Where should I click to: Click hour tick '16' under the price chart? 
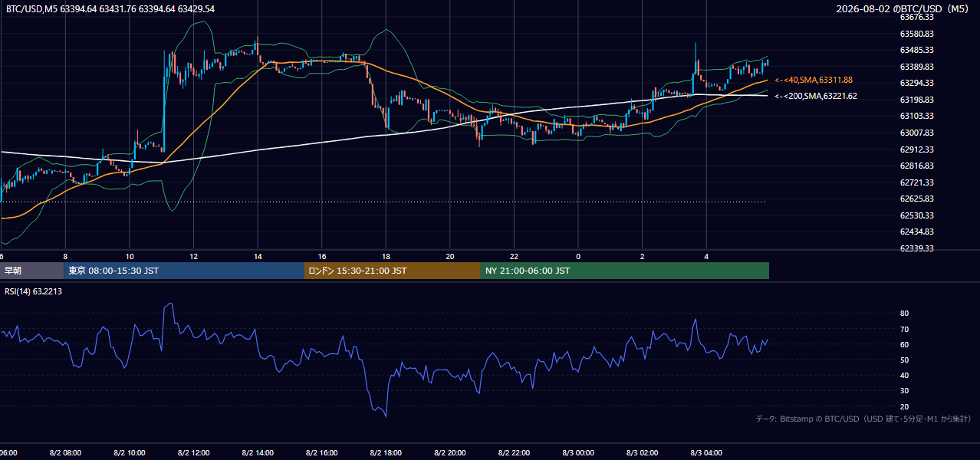322,256
